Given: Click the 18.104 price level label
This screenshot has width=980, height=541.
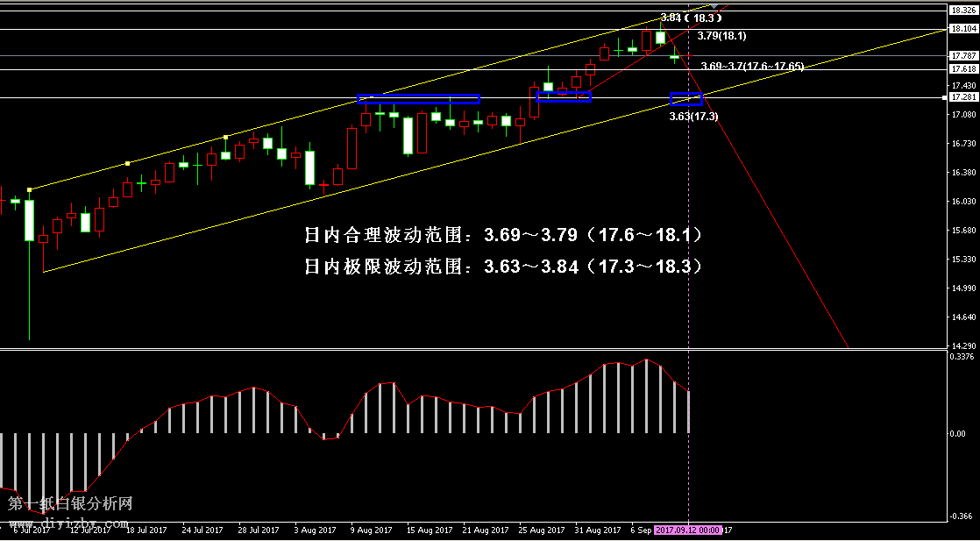Looking at the screenshot, I should point(963,29).
